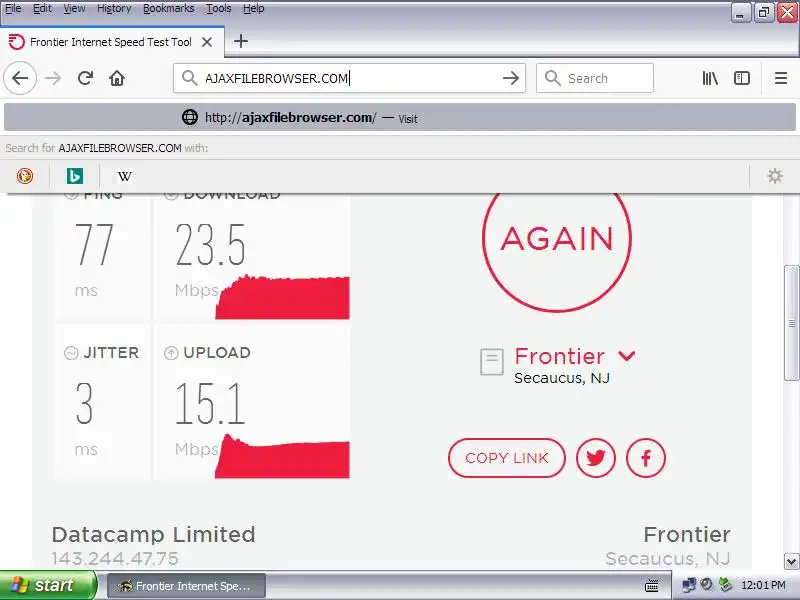Open the Help menu
Image resolution: width=800 pixels, height=600 pixels.
coord(254,9)
